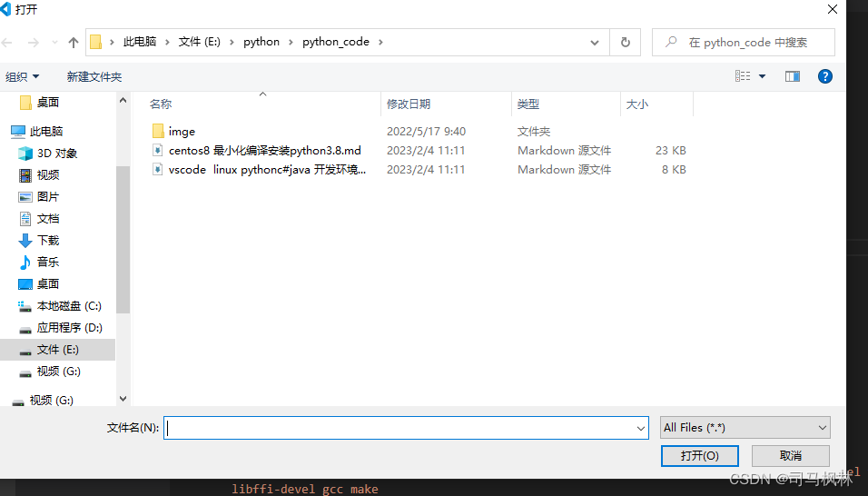
Task: Open 应用程序 (D:) drive
Action: tap(69, 328)
